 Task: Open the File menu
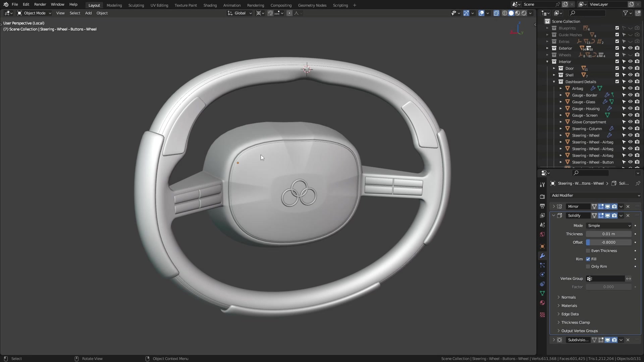15,5
